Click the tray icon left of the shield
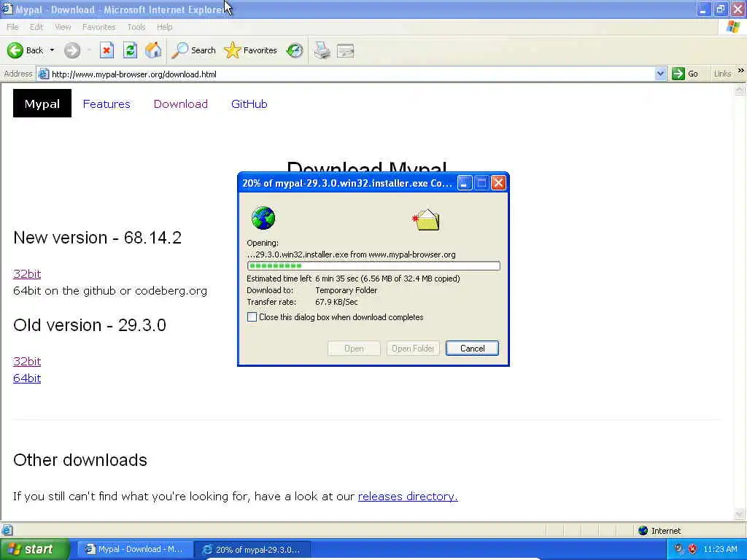The image size is (747, 560). pos(678,549)
